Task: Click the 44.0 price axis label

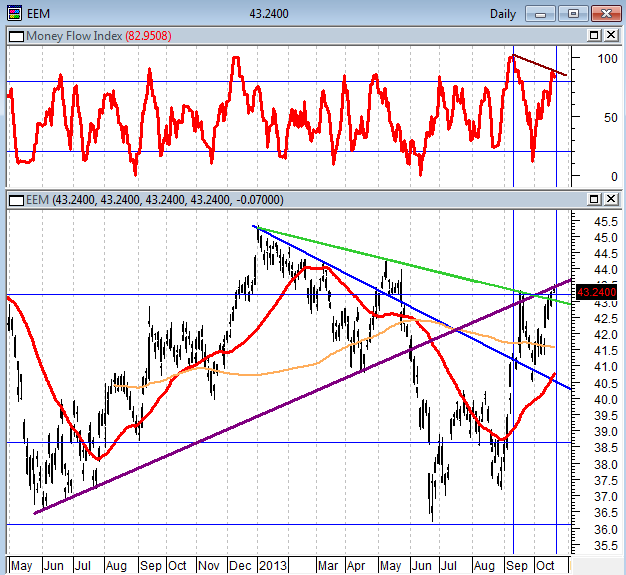Action: pyautogui.click(x=606, y=270)
